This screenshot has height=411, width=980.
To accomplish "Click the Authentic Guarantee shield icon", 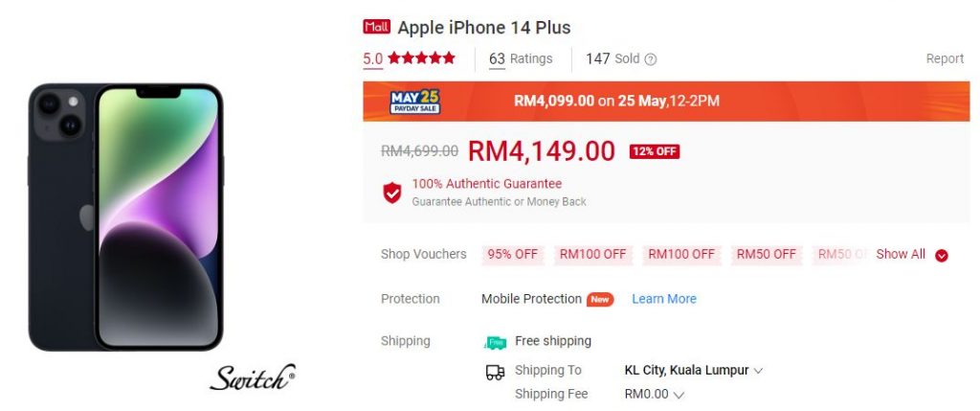I will coord(392,193).
